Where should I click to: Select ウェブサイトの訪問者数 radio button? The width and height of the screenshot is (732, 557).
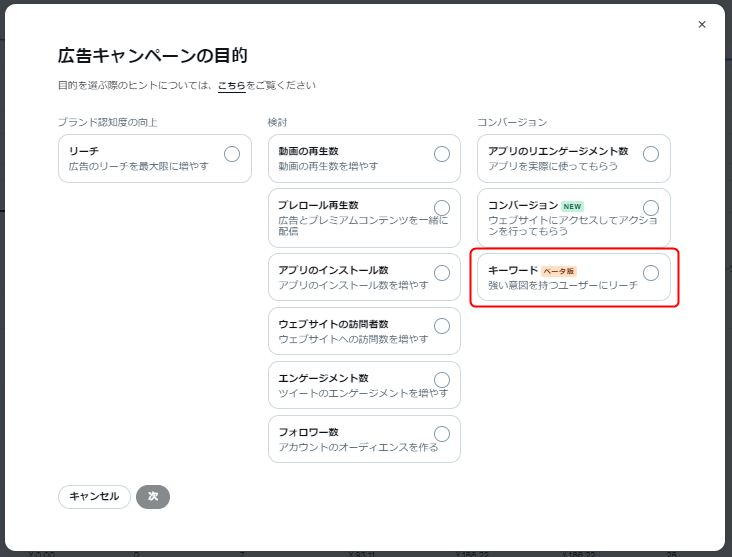point(442,326)
